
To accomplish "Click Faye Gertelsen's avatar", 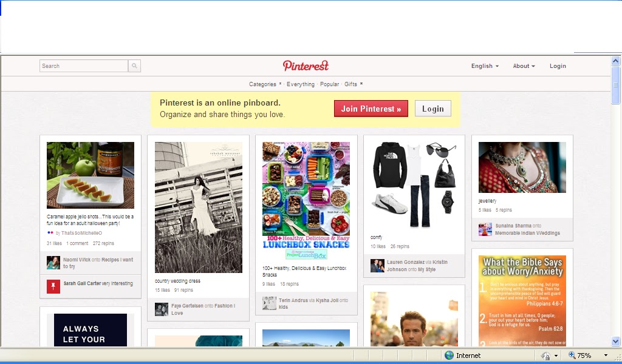I will point(160,309).
